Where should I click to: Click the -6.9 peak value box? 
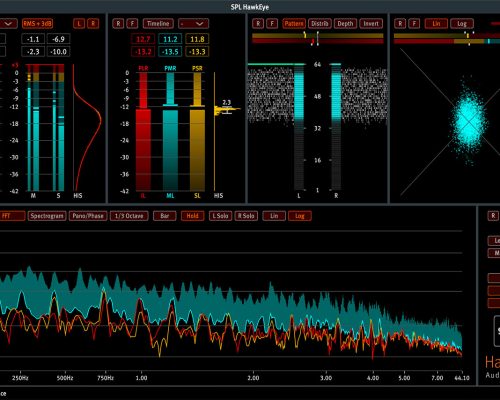tap(58, 39)
